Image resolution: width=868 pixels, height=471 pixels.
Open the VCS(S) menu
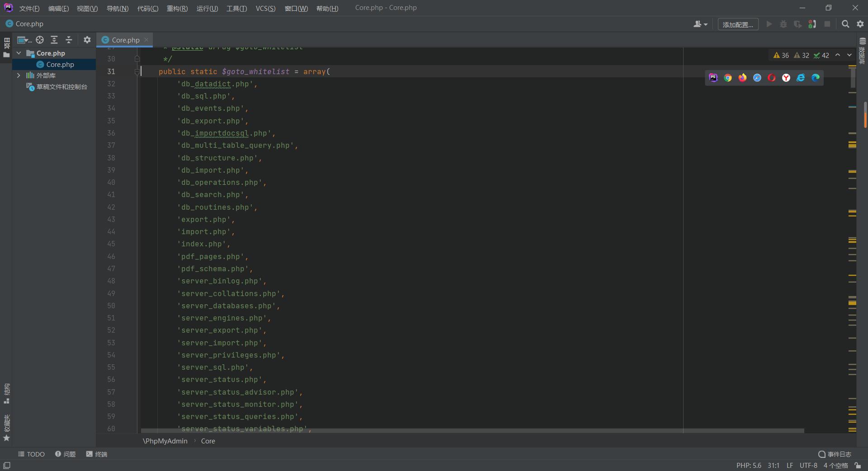(265, 9)
